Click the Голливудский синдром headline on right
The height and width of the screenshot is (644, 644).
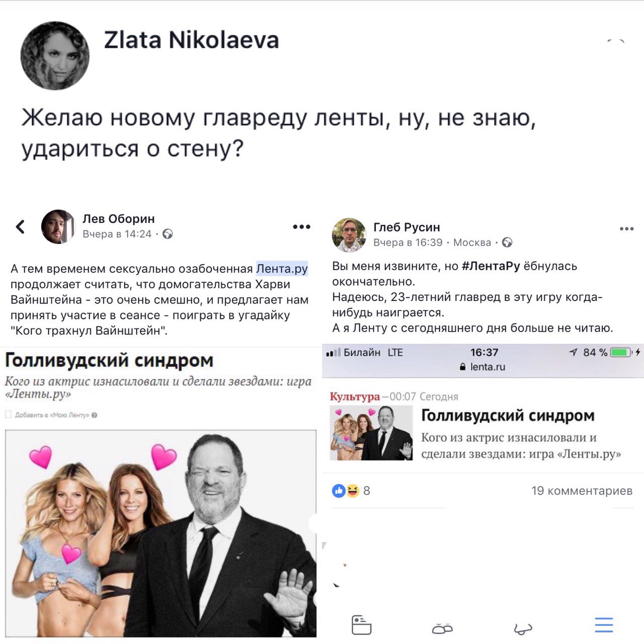click(508, 416)
